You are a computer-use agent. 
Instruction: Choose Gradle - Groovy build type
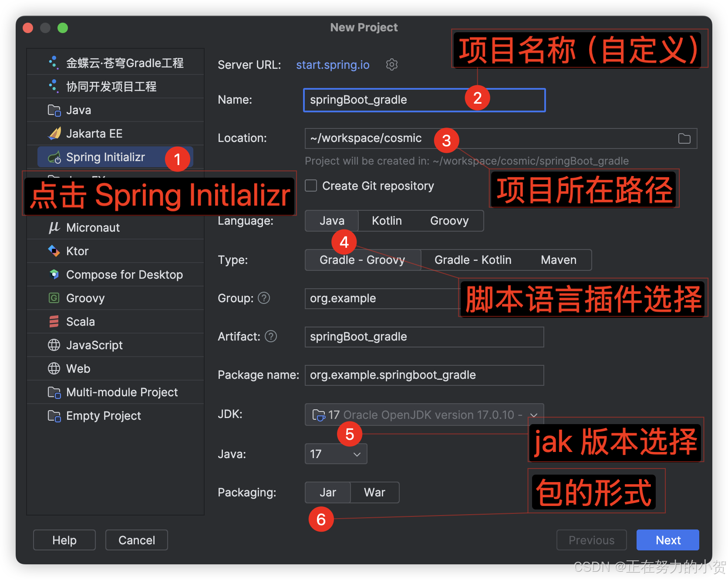tap(363, 260)
